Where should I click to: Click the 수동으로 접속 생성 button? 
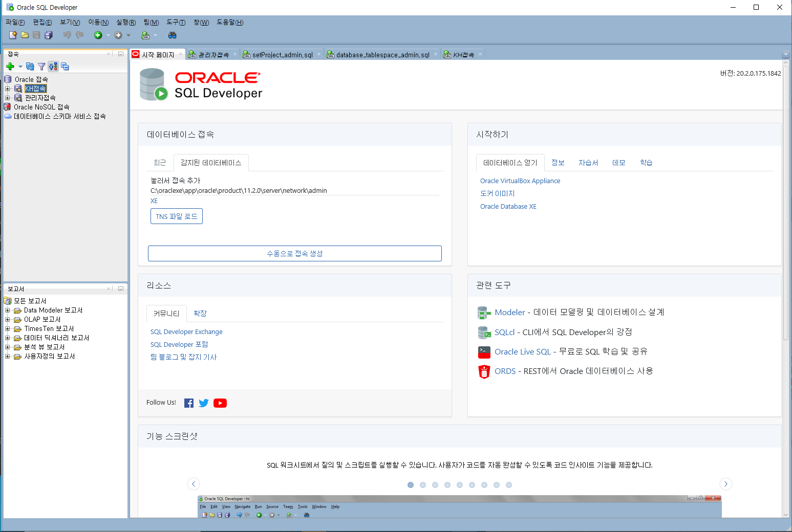[x=295, y=253]
